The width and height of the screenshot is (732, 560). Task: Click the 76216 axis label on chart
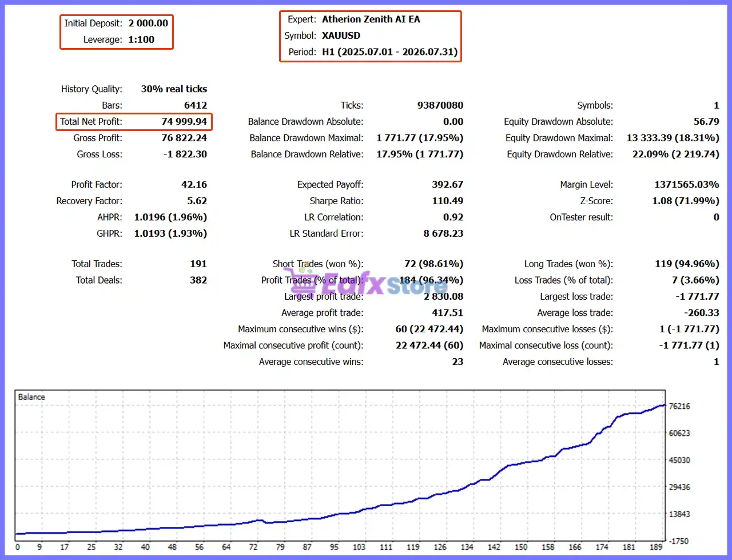pyautogui.click(x=679, y=406)
